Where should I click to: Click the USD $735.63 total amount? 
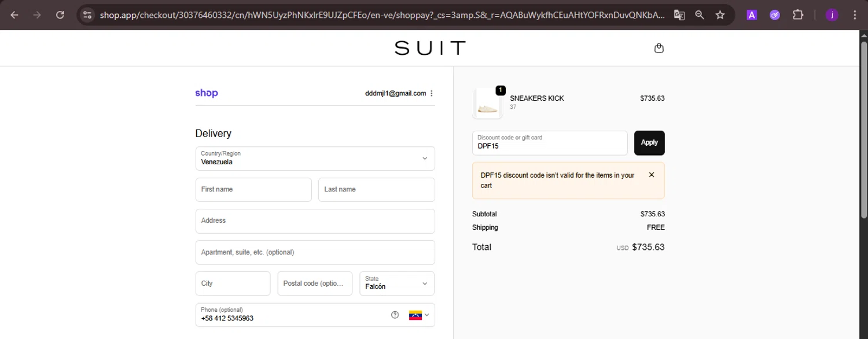pyautogui.click(x=641, y=247)
